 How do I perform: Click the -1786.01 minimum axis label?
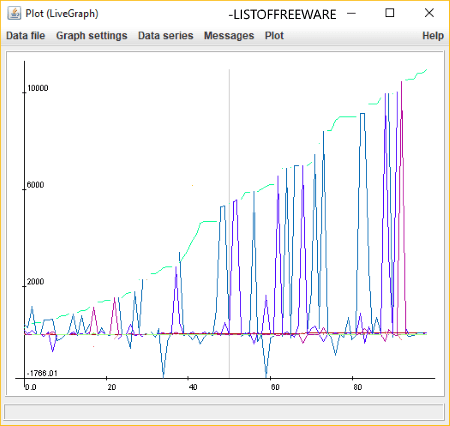click(42, 373)
